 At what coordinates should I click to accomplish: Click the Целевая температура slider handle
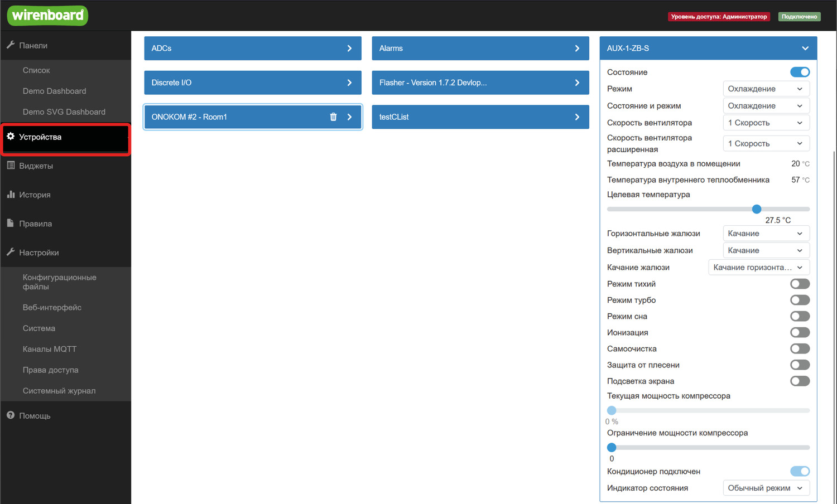pos(757,209)
